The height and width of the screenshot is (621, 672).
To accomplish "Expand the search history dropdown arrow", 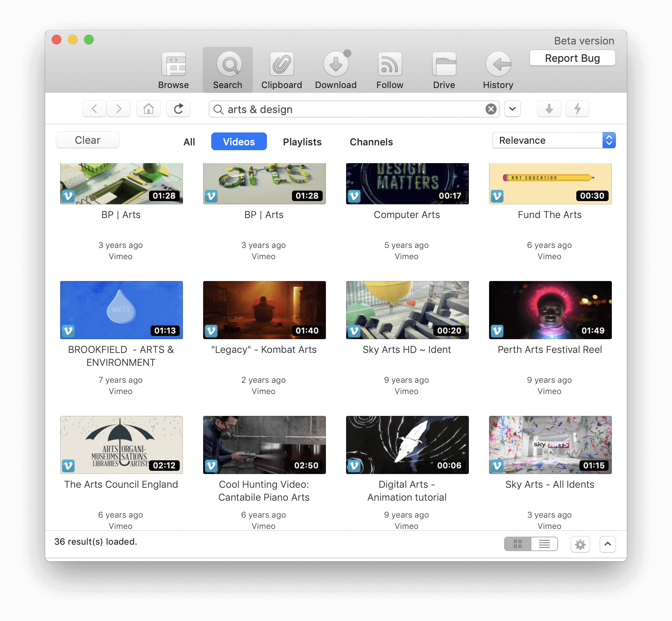I will point(512,109).
